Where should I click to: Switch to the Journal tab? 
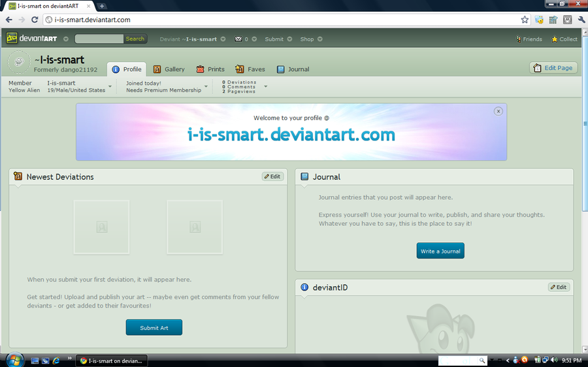[x=293, y=69]
